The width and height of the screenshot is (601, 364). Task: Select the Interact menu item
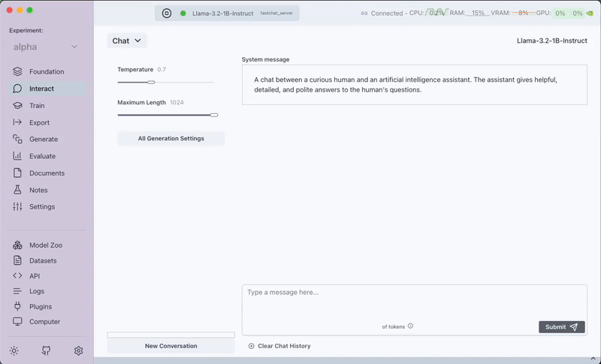[41, 89]
